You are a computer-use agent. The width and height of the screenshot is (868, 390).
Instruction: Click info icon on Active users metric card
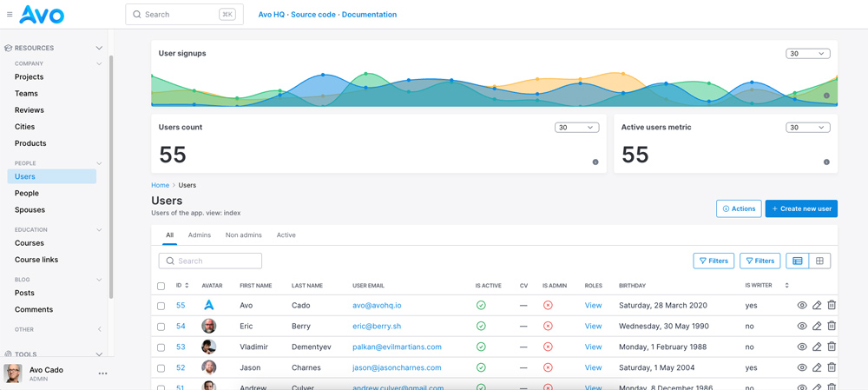pyautogui.click(x=826, y=162)
